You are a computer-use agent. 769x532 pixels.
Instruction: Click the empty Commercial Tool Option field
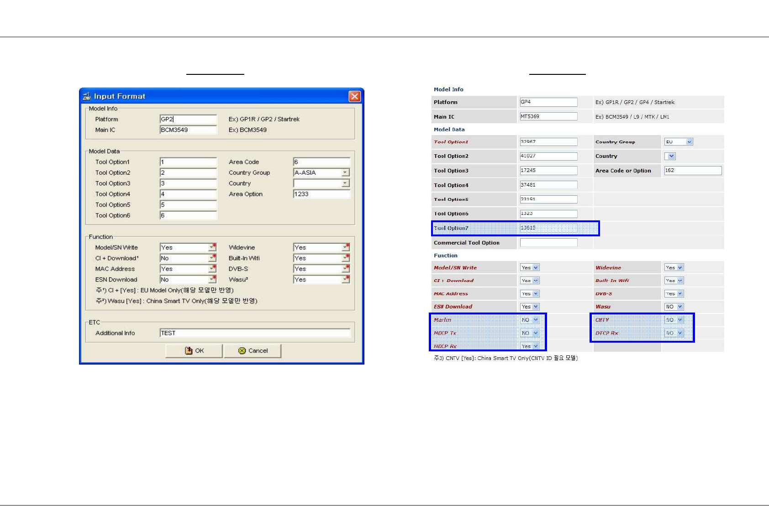coord(548,243)
